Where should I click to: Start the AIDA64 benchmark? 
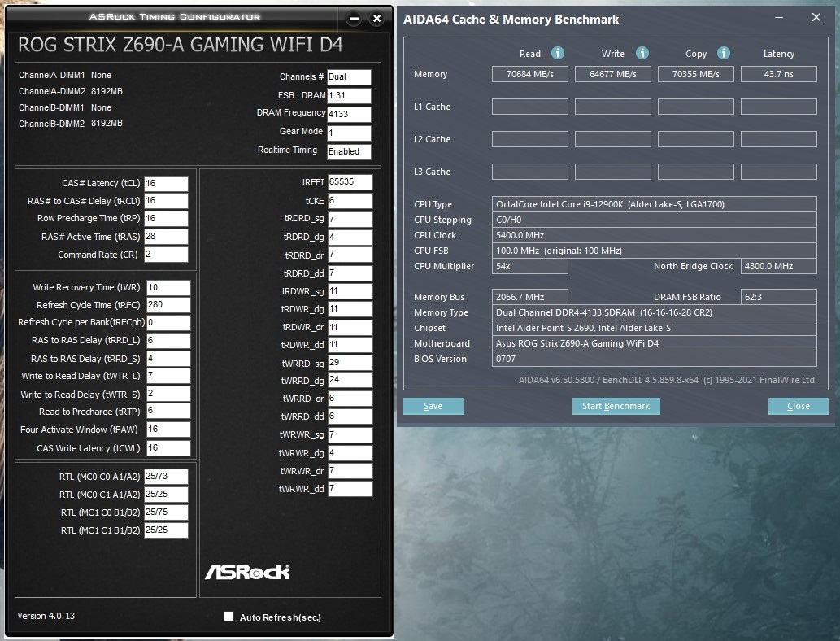(x=616, y=406)
